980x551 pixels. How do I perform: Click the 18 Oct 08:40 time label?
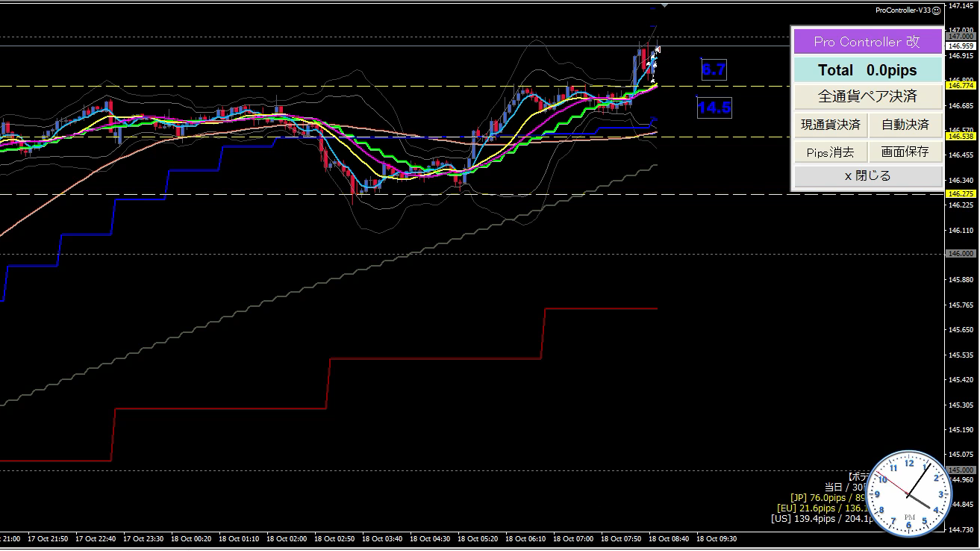point(669,538)
